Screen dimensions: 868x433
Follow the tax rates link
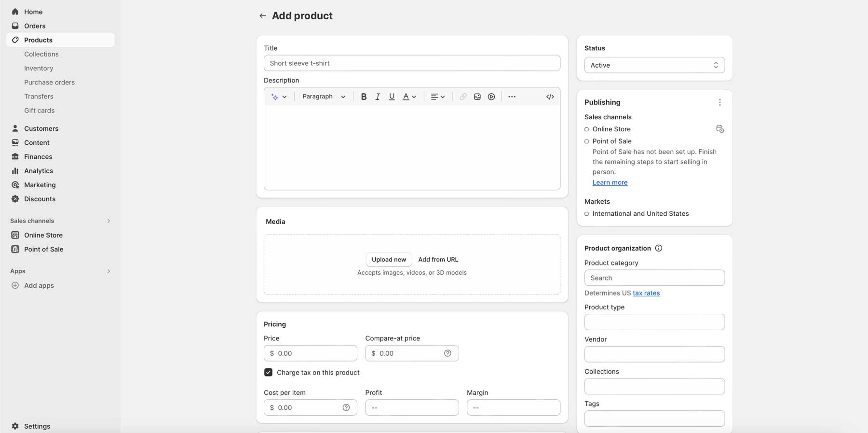(x=646, y=293)
